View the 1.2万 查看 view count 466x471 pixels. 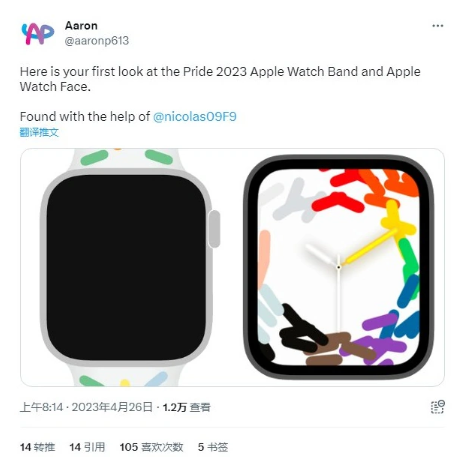click(x=186, y=407)
